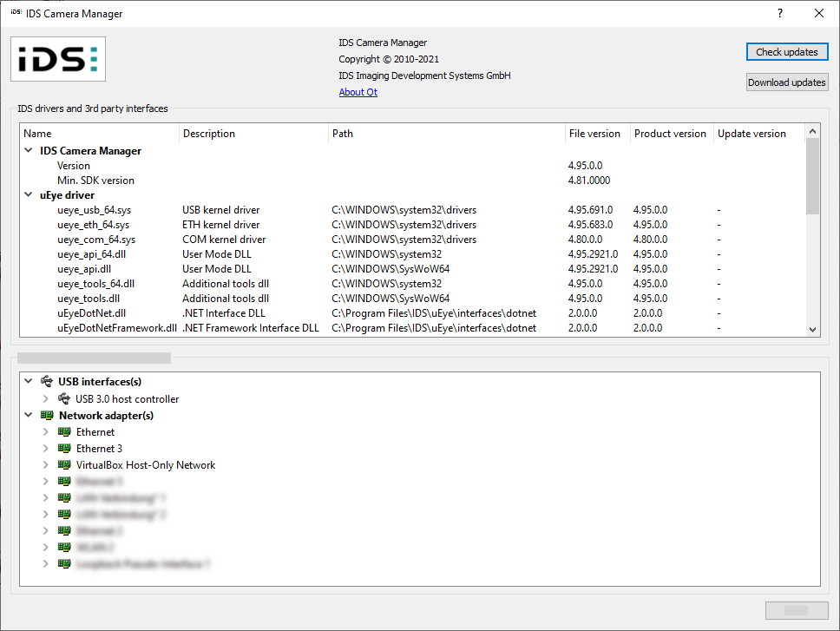
Task: Click the USB interfaces icon
Action: [x=47, y=381]
